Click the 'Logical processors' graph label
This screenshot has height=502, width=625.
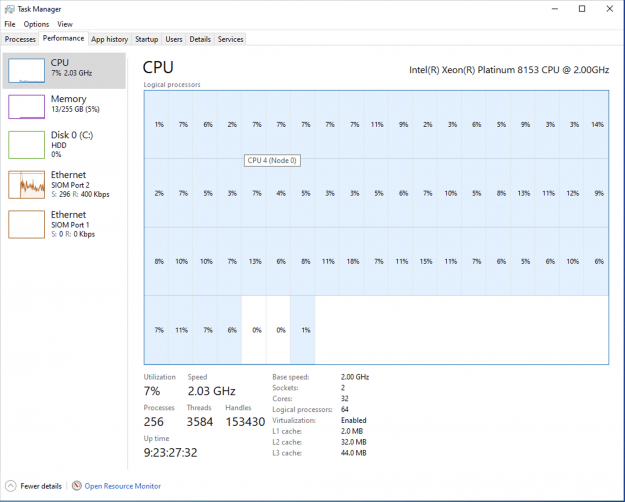pos(172,85)
